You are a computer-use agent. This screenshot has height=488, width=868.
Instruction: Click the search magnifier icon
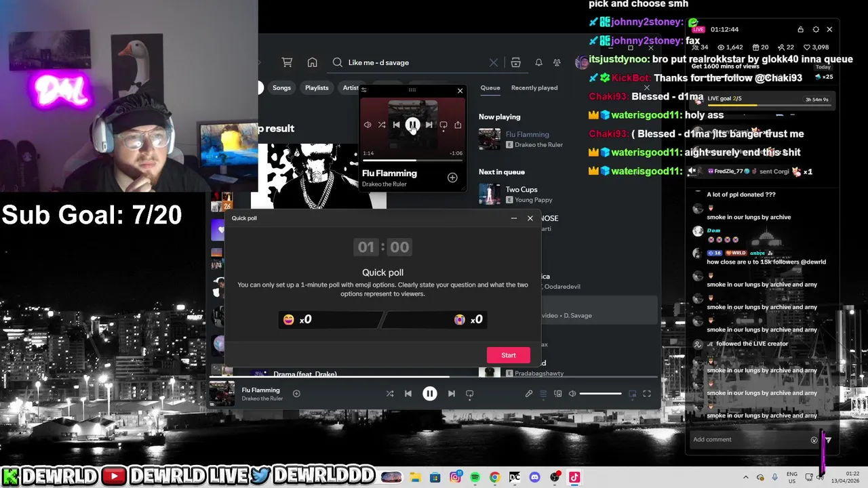[337, 62]
